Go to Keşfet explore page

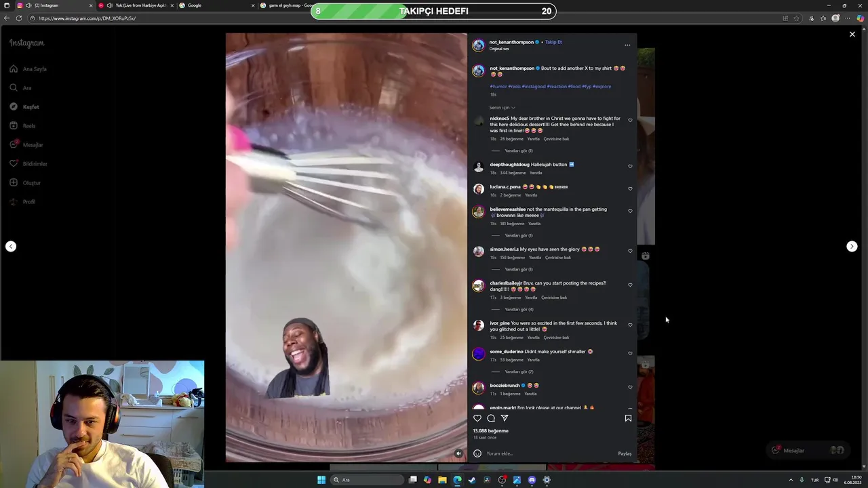point(24,106)
